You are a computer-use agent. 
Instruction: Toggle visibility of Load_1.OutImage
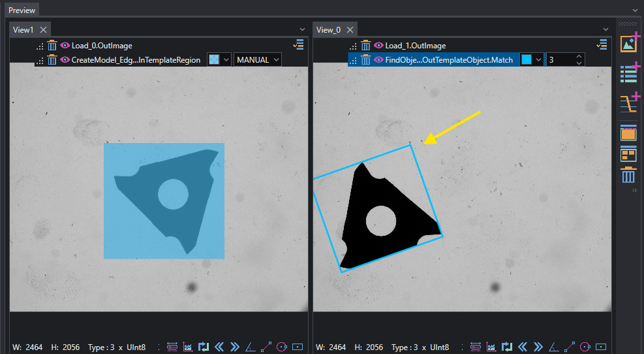tap(378, 45)
